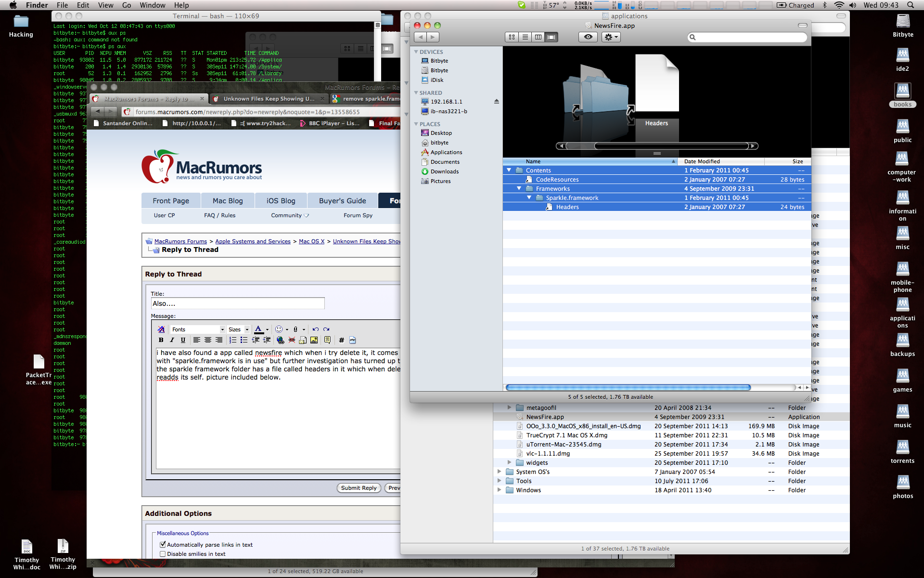Open the Sizes dropdown
Viewport: 924px width, 578px height.
click(x=238, y=329)
